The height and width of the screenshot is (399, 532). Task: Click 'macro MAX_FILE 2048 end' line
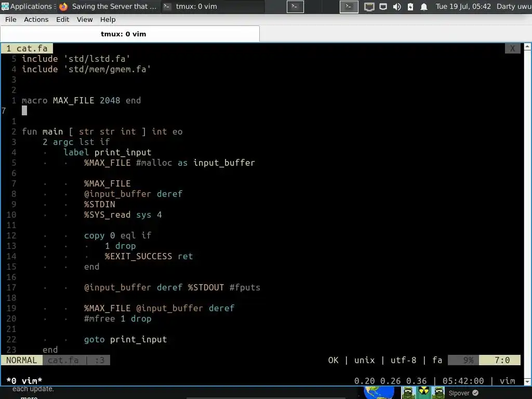click(81, 100)
